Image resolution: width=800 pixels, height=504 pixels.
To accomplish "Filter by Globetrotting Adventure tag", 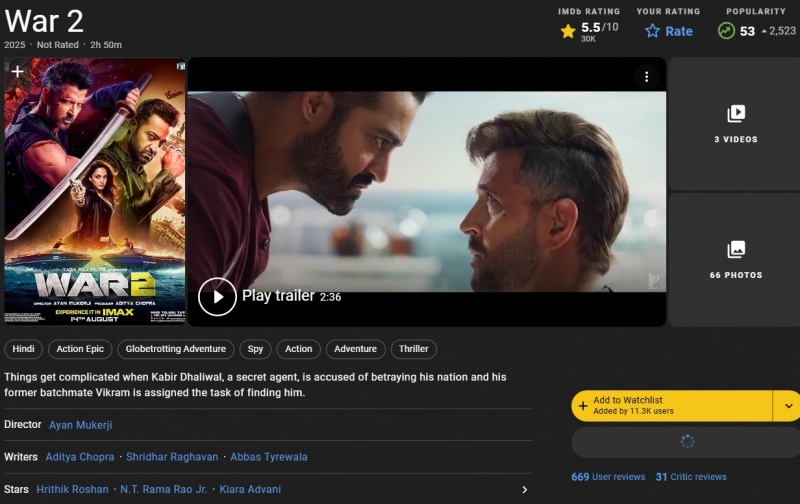I will pos(176,349).
